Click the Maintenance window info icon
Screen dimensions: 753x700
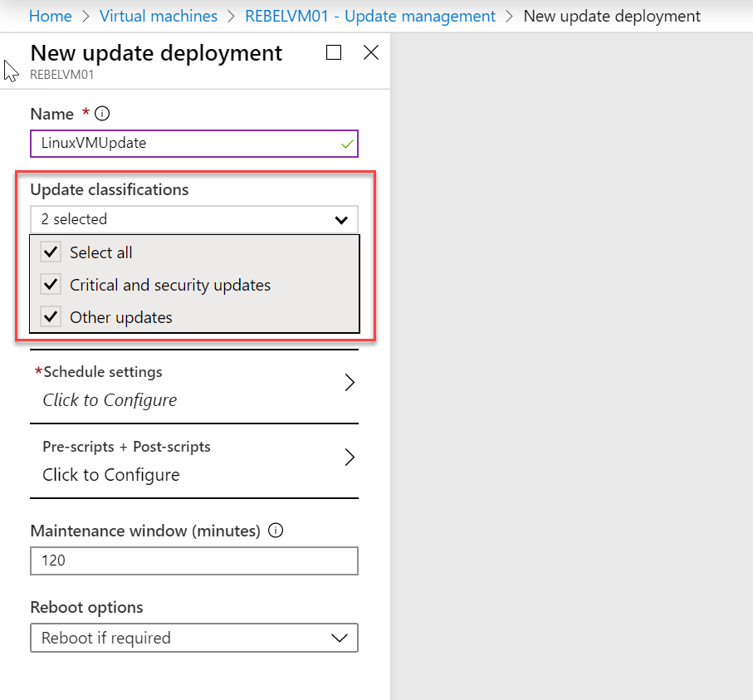(276, 531)
